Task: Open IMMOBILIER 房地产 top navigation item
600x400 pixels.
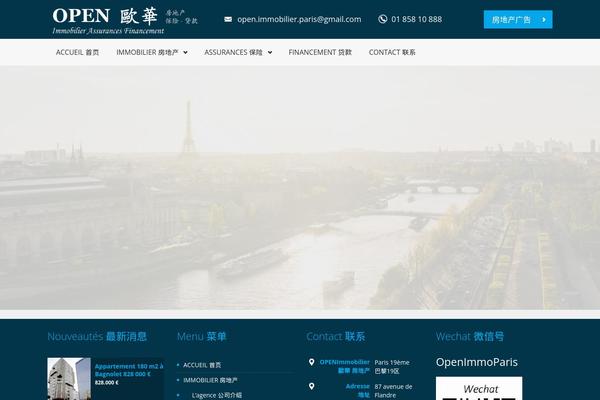Action: (x=147, y=52)
